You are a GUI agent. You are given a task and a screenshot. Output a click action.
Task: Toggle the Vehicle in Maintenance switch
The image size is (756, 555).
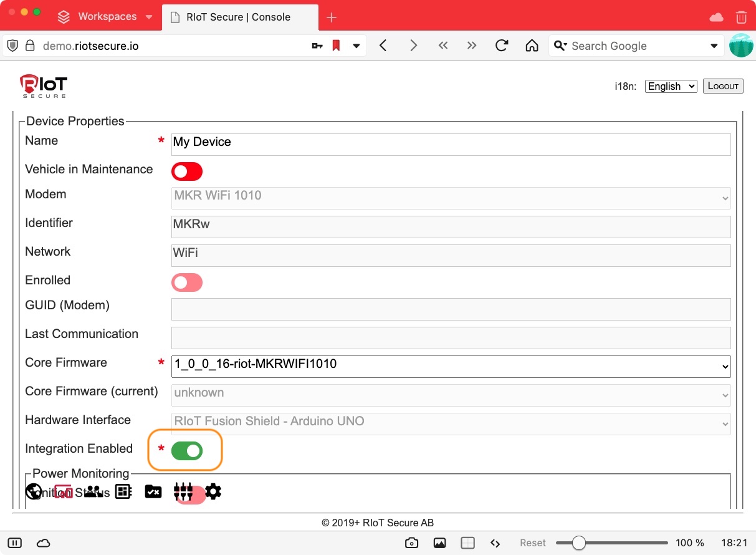click(x=187, y=171)
